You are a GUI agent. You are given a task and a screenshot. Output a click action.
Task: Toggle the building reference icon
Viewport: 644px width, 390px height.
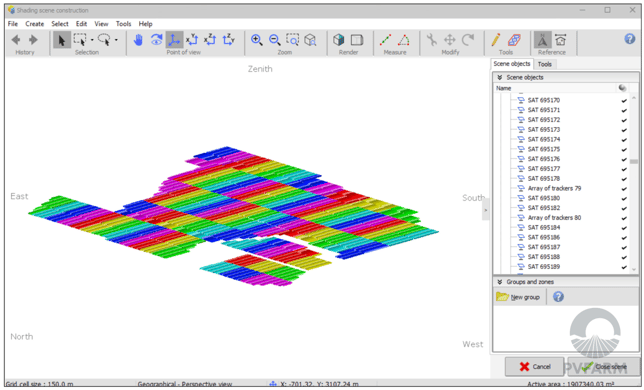pyautogui.click(x=561, y=40)
